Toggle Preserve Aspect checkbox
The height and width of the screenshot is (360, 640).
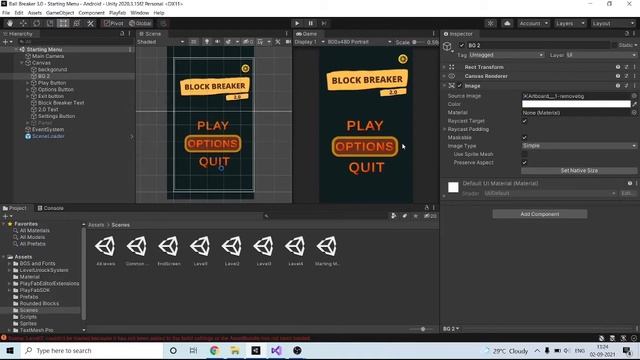point(524,162)
